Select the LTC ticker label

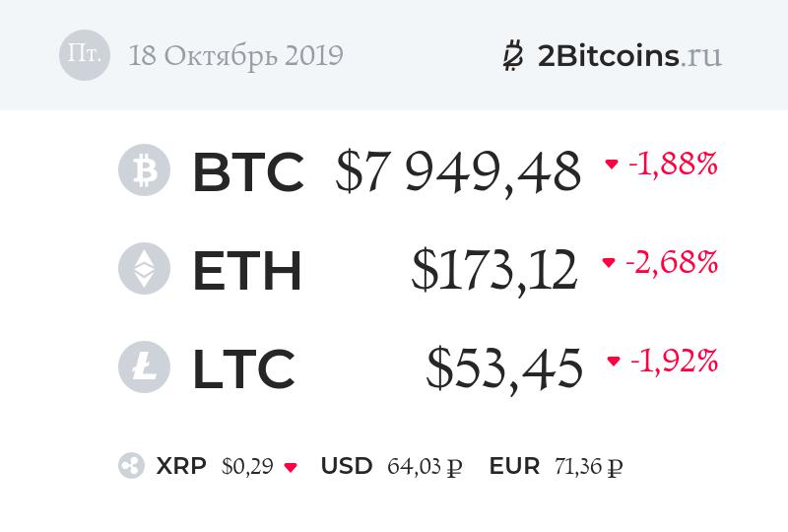click(243, 368)
